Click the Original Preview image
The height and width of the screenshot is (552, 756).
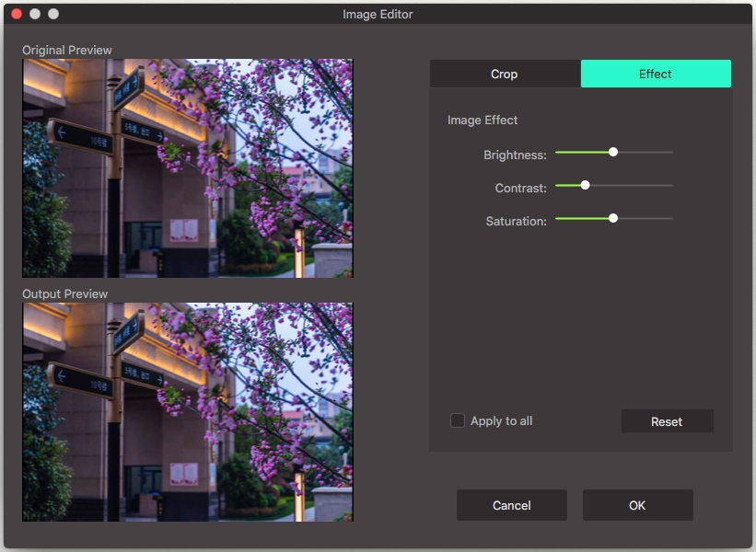click(x=188, y=168)
